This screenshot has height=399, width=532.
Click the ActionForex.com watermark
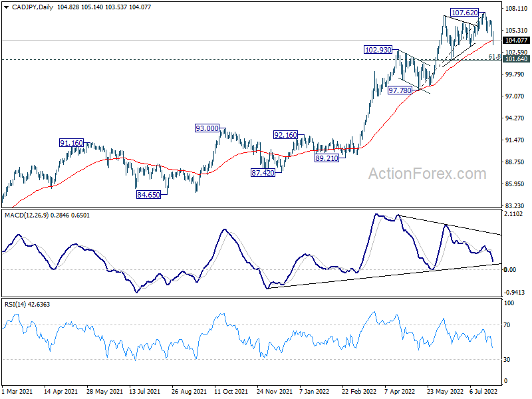click(x=428, y=174)
